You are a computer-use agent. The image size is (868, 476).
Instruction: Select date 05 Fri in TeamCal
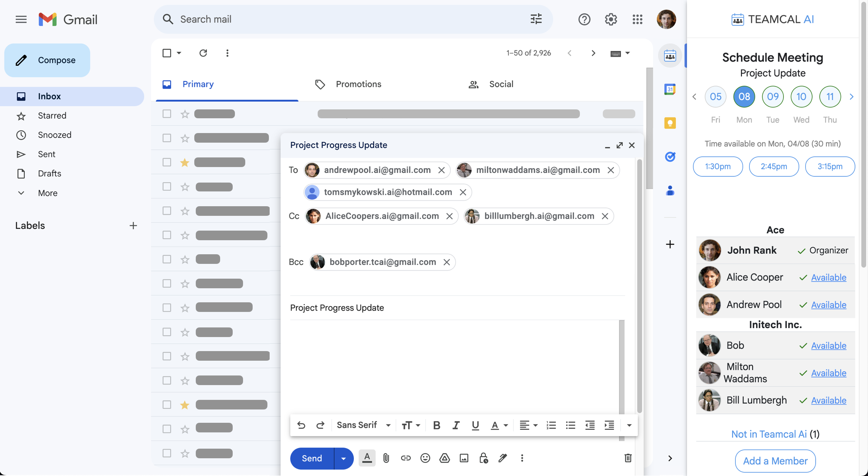[715, 97]
